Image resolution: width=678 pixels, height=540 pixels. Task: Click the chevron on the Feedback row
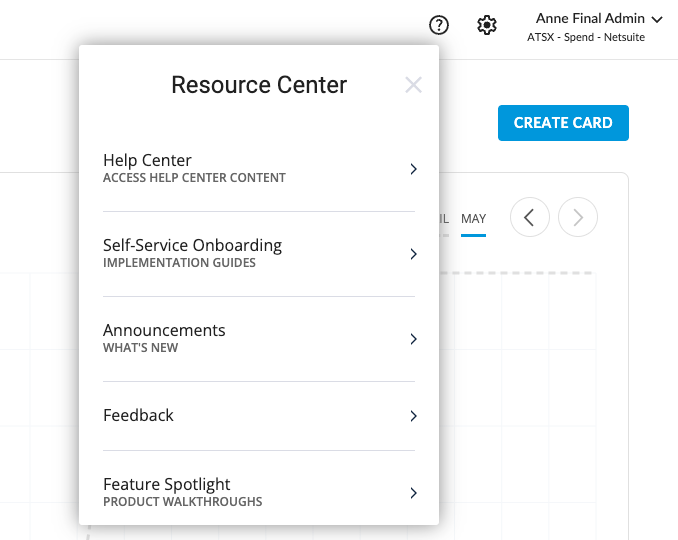click(413, 416)
